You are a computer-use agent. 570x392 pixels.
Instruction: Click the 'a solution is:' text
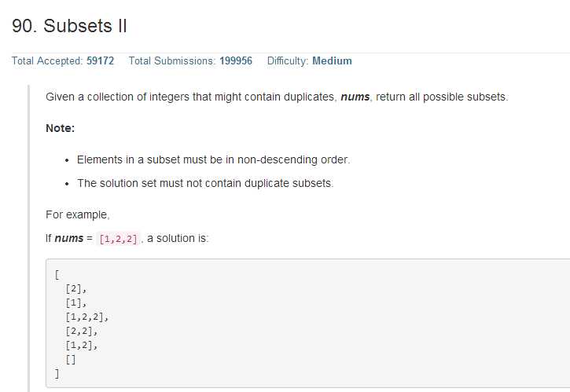178,238
